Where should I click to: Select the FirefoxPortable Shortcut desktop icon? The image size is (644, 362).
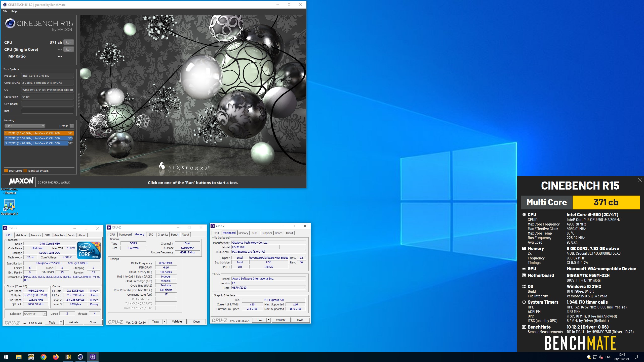[9, 191]
